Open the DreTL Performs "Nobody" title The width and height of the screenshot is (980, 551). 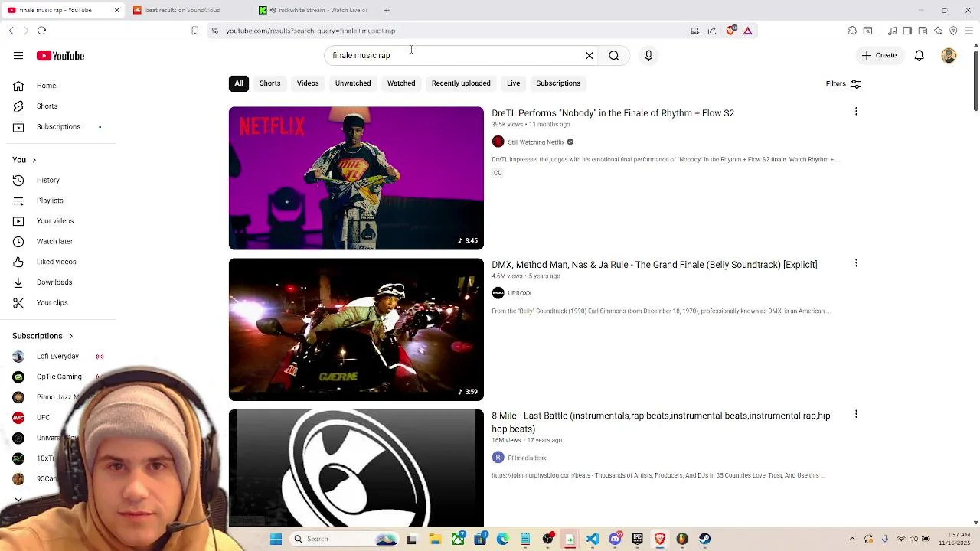pyautogui.click(x=612, y=113)
